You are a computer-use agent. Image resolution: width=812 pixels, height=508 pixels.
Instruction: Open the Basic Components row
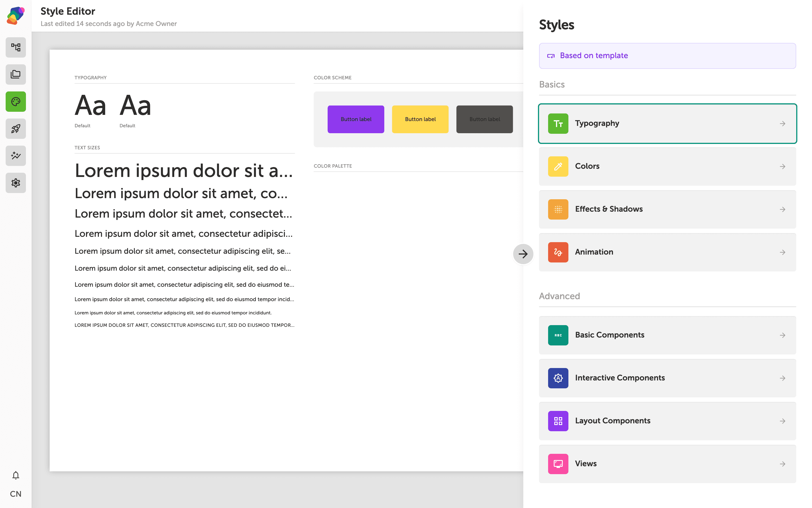click(x=667, y=335)
